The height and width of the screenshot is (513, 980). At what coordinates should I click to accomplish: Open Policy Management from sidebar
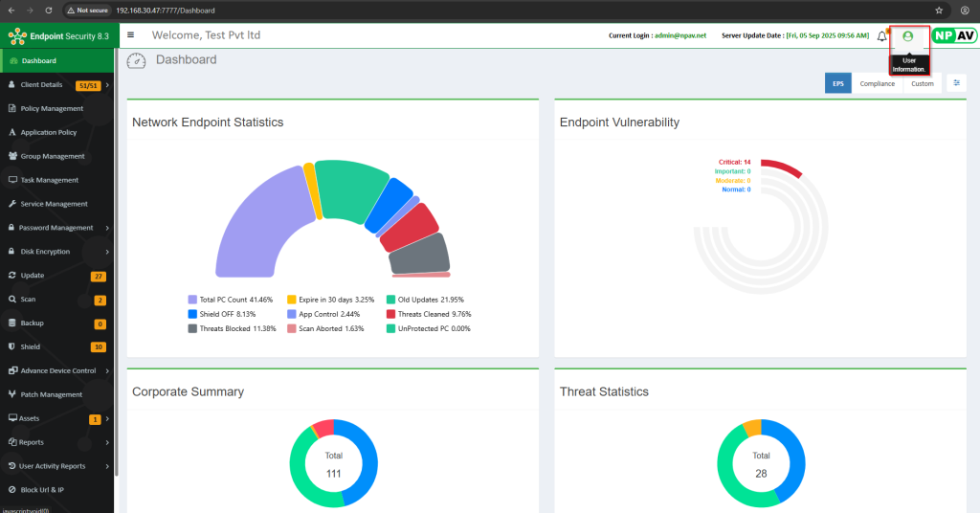tap(52, 108)
